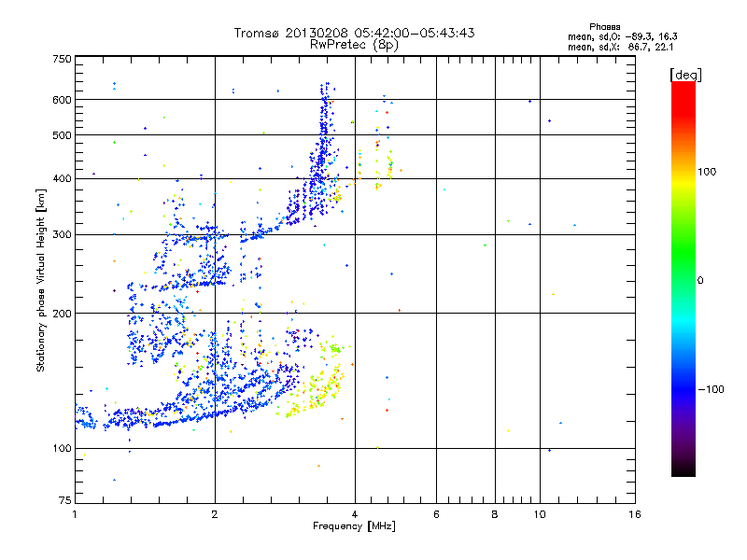747x560 pixels.
Task: Click the '-100' color bar tick label
Action: (x=711, y=389)
